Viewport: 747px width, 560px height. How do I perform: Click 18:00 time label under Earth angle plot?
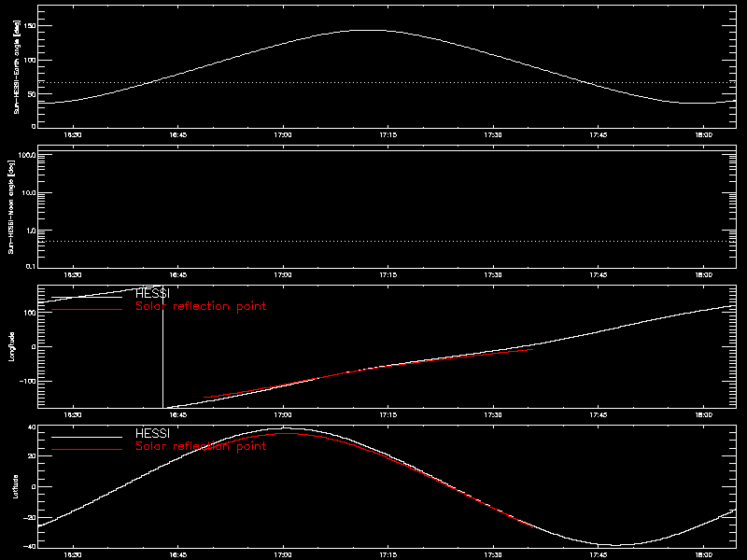704,135
